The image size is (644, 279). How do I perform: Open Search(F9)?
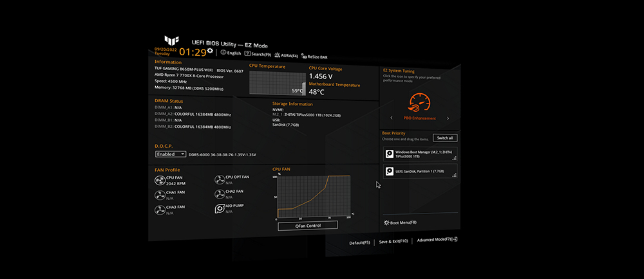tap(258, 53)
